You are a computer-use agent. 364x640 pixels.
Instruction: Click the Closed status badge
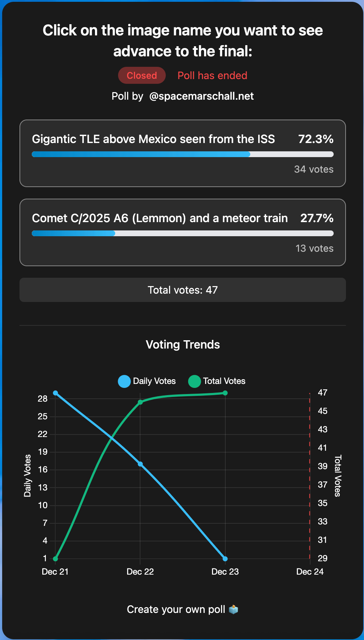(x=142, y=75)
